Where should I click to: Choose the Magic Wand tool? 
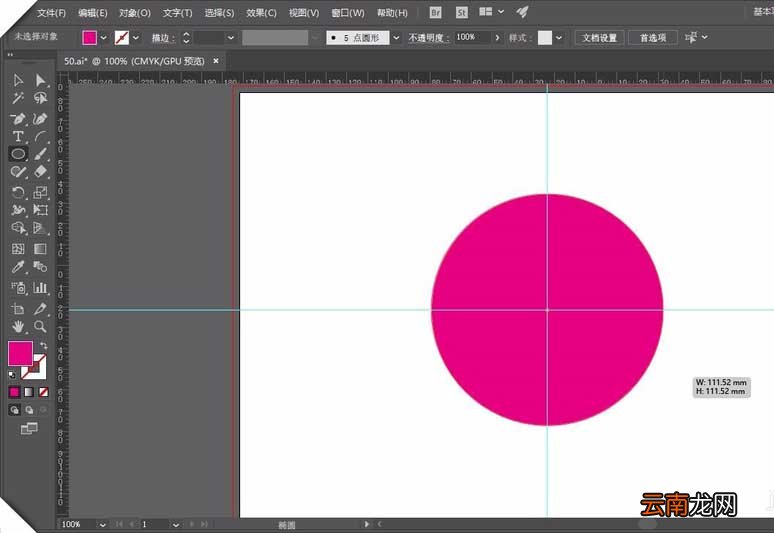(18, 98)
